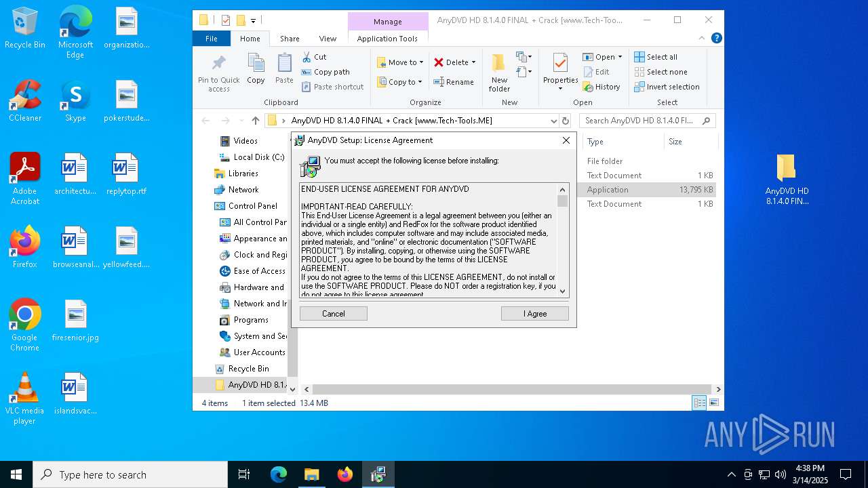868x488 pixels.
Task: Open the Copy to dropdown
Action: tap(399, 82)
